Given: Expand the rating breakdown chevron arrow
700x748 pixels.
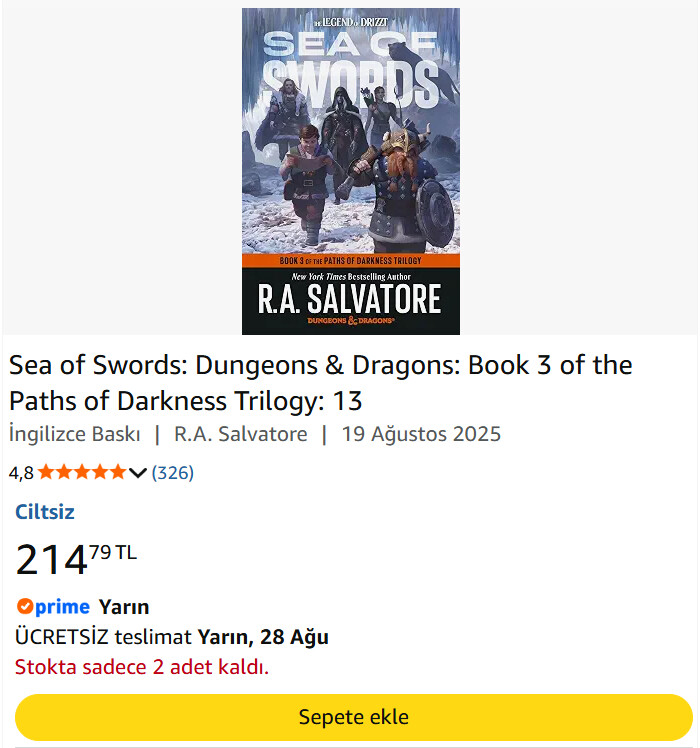Looking at the screenshot, I should click(x=137, y=473).
